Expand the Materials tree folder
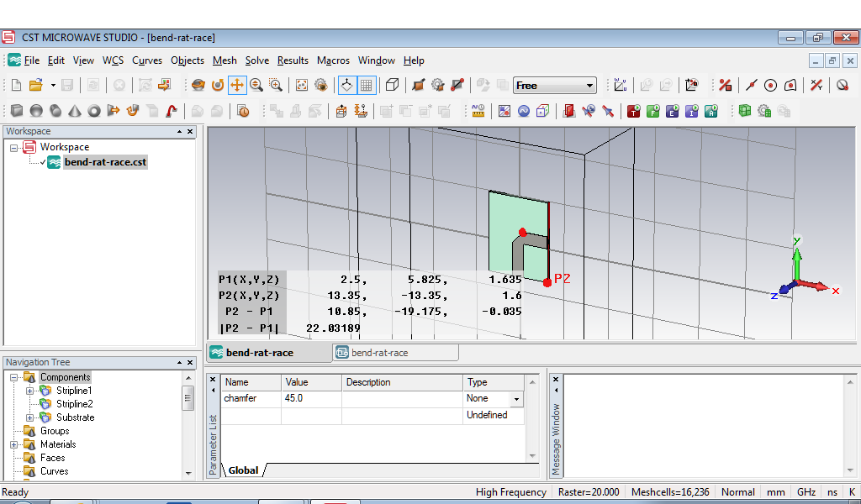The image size is (861, 504). pos(14,444)
